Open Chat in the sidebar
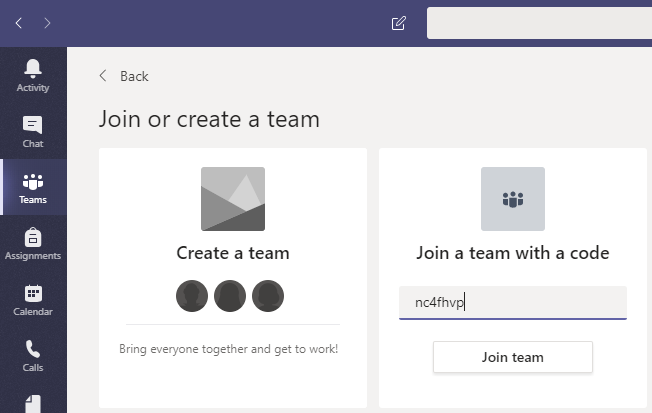The width and height of the screenshot is (652, 413). [x=33, y=125]
